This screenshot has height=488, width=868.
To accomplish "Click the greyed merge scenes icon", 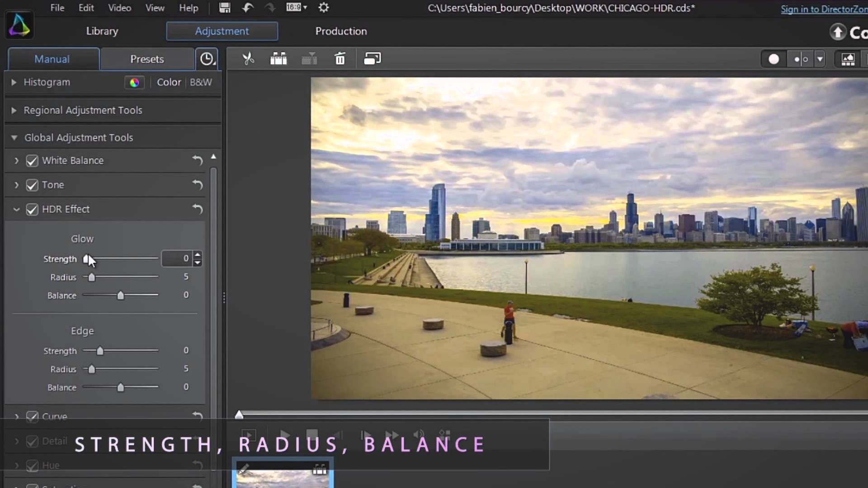I will click(x=309, y=59).
